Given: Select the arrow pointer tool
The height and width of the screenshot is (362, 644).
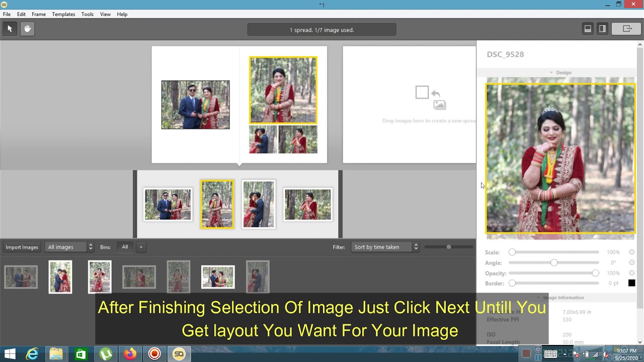Looking at the screenshot, I should (10, 29).
